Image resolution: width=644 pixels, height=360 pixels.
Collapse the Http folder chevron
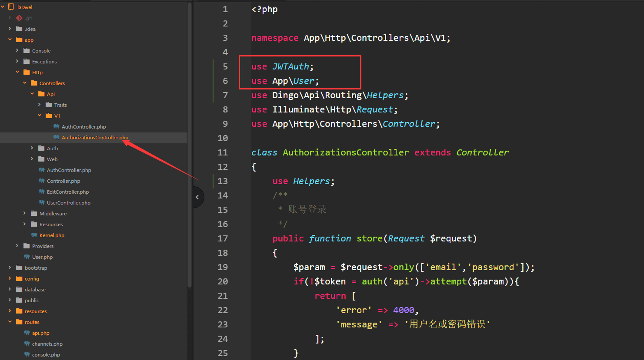click(17, 72)
